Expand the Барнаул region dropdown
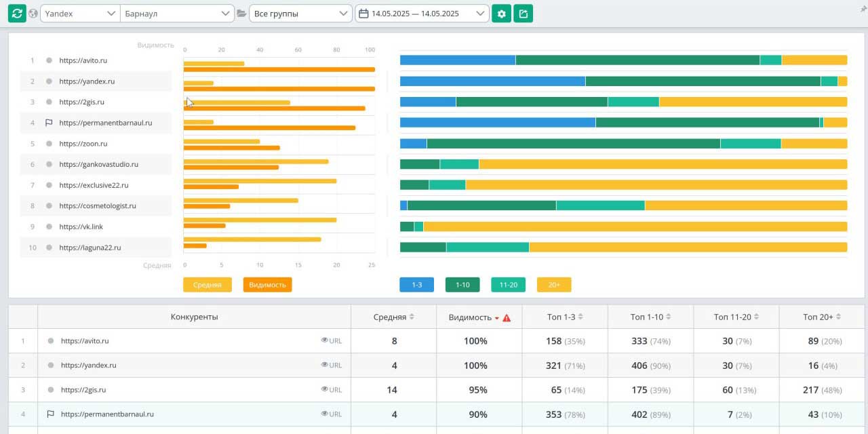The width and height of the screenshot is (868, 434). pyautogui.click(x=176, y=14)
